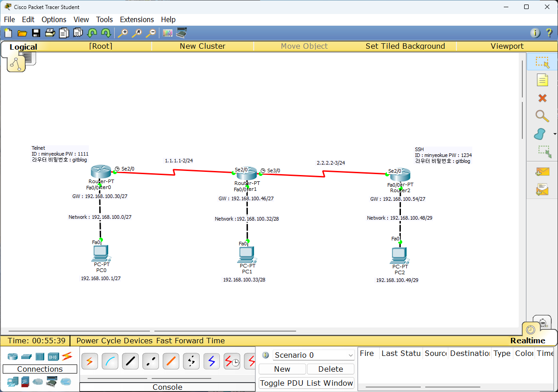Click the Viewport button
This screenshot has width=558, height=392.
coord(507,46)
